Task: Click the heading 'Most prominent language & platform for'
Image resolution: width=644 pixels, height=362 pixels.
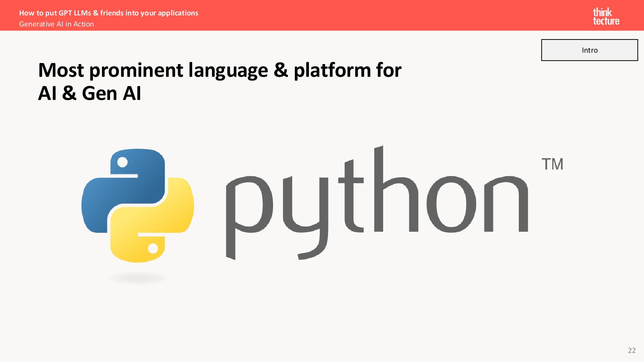Action: coord(220,70)
